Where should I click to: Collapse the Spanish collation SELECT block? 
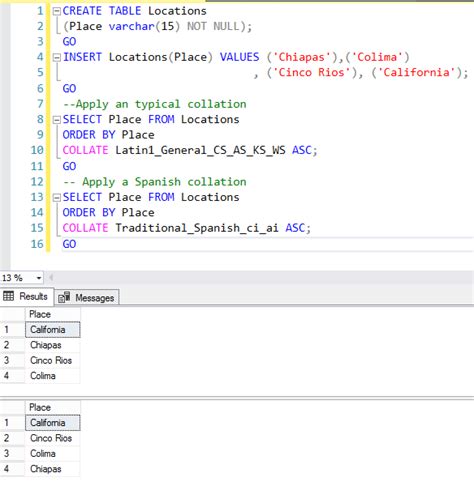pyautogui.click(x=57, y=197)
